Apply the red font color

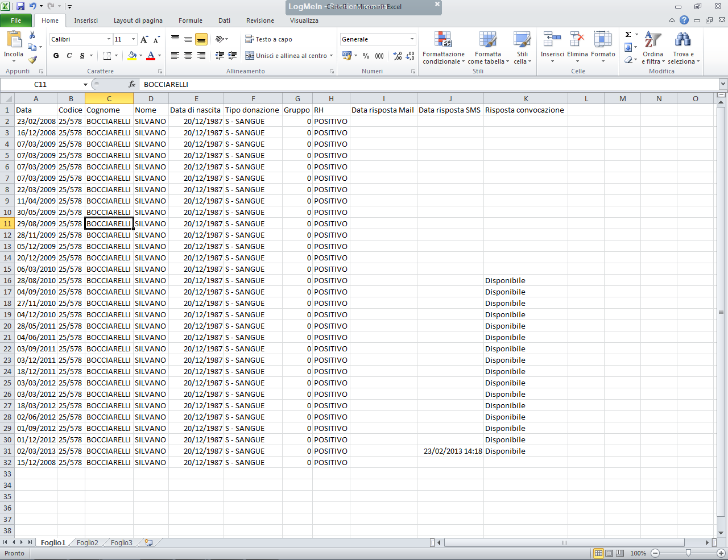151,56
